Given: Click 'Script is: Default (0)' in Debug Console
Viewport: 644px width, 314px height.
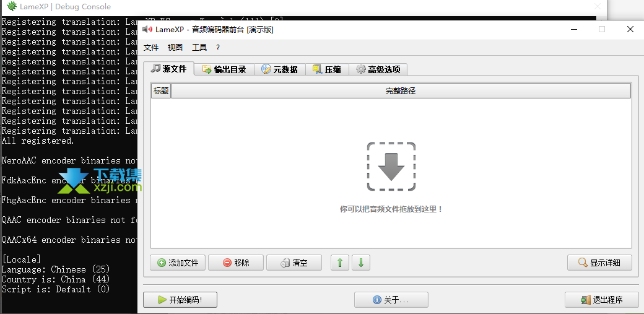Looking at the screenshot, I should (56, 289).
